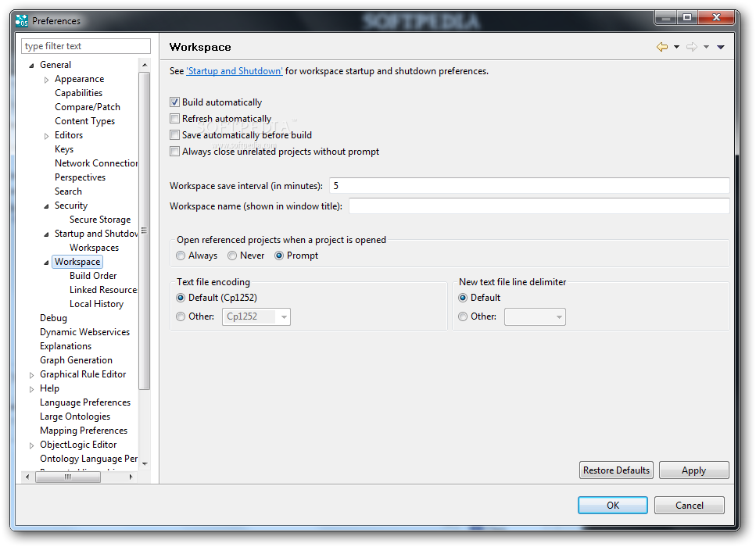Viewport: 756px width, 547px height.
Task: Open Perspectives preference page
Action: pyautogui.click(x=80, y=177)
